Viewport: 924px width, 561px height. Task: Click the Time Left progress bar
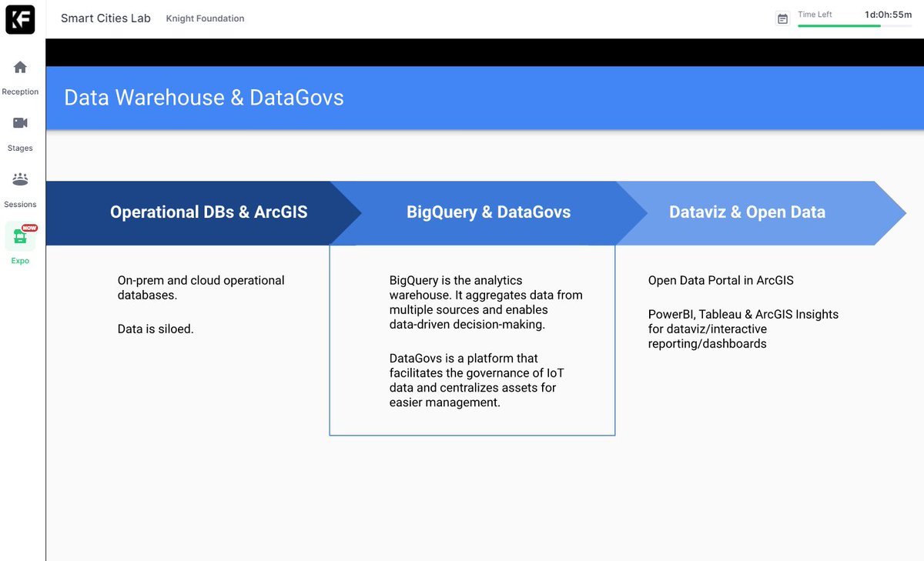[x=855, y=25]
